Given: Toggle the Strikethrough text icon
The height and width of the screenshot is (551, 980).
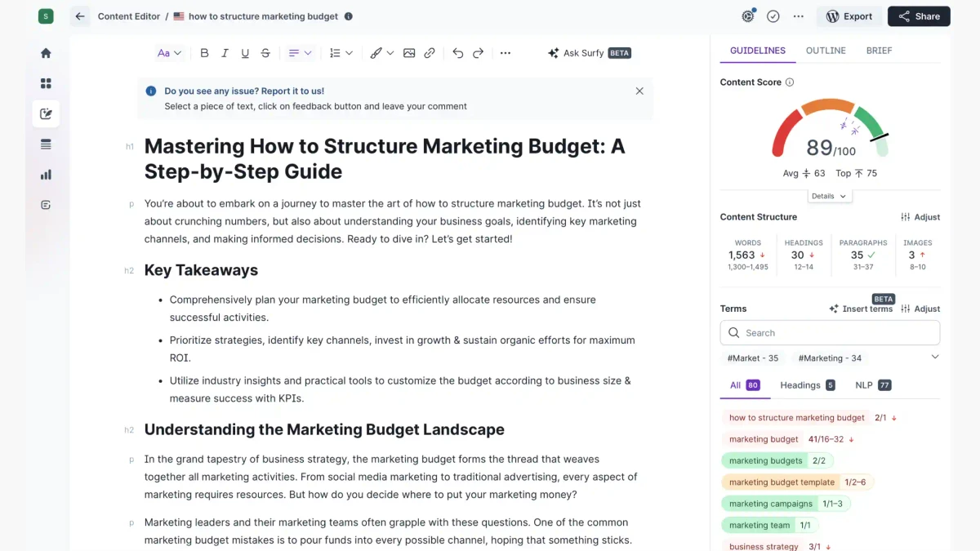Looking at the screenshot, I should pos(265,53).
